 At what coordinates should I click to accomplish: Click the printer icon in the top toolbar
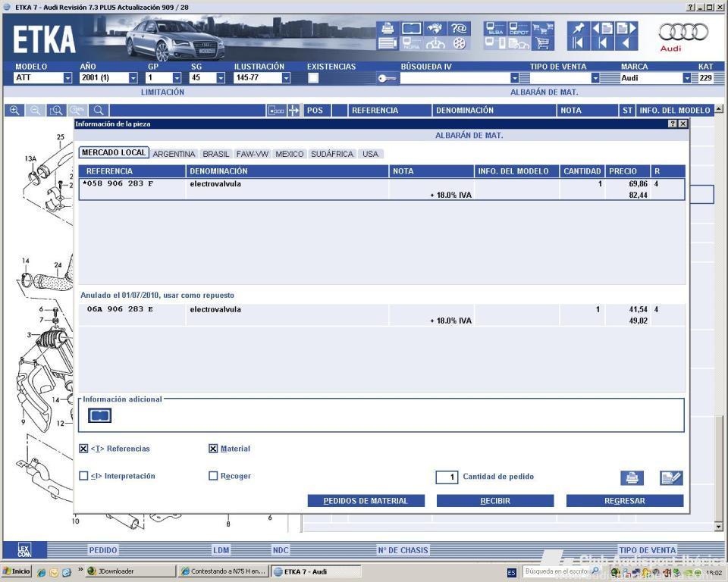pos(388,29)
